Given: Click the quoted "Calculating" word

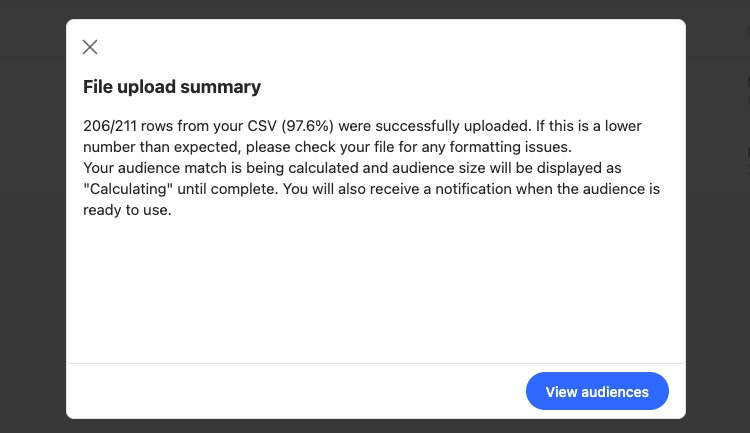Looking at the screenshot, I should pos(128,189).
